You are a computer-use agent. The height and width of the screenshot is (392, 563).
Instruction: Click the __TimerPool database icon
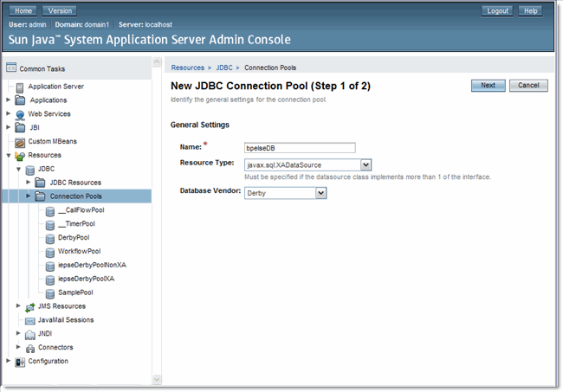[x=50, y=225]
